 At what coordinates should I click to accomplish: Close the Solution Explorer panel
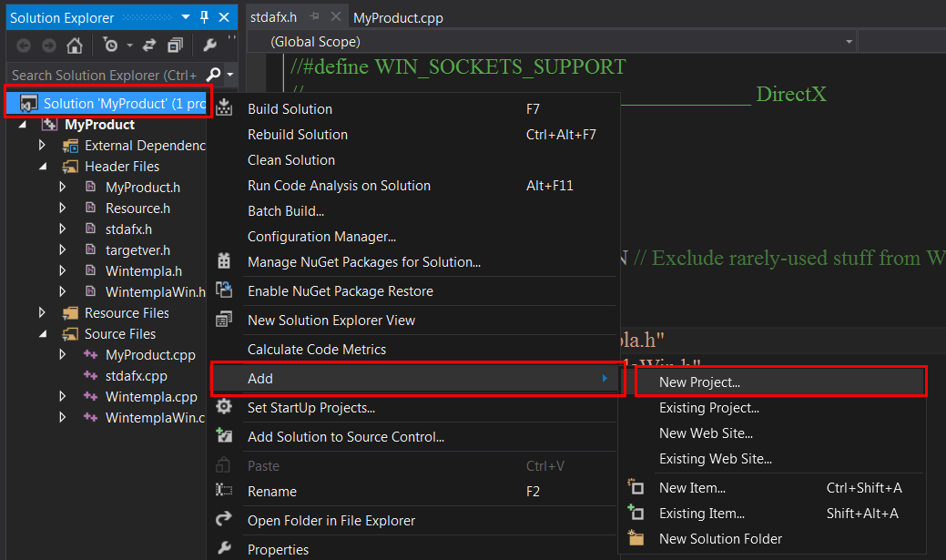(x=224, y=17)
